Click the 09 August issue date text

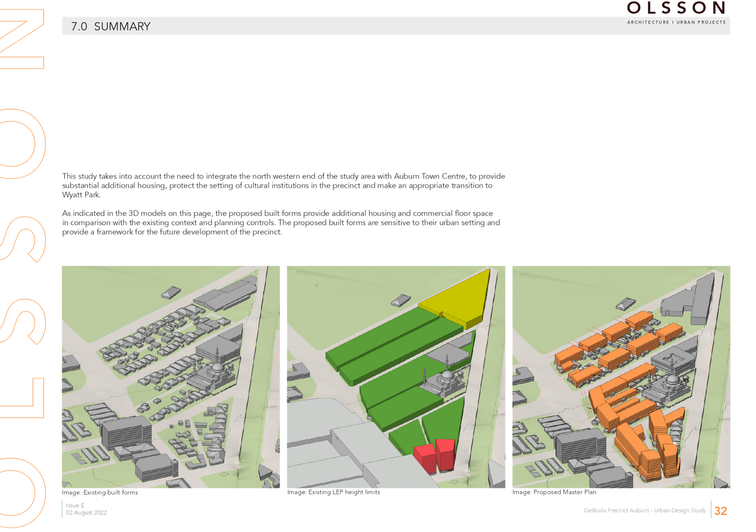click(x=86, y=513)
